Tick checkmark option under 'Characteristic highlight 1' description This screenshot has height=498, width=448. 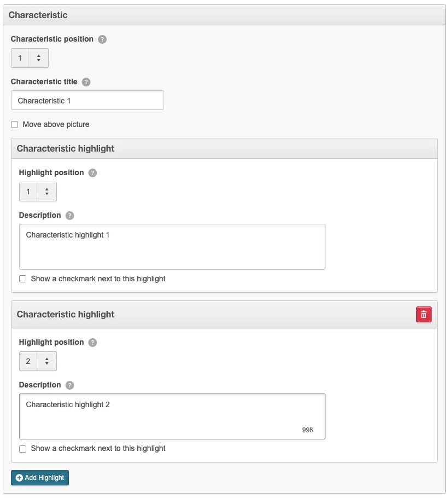[23, 279]
